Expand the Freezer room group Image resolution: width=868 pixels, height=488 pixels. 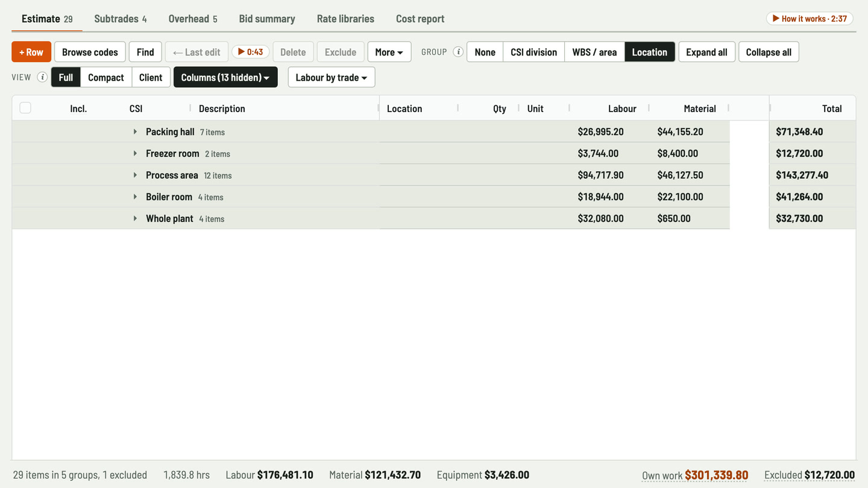[x=135, y=153]
